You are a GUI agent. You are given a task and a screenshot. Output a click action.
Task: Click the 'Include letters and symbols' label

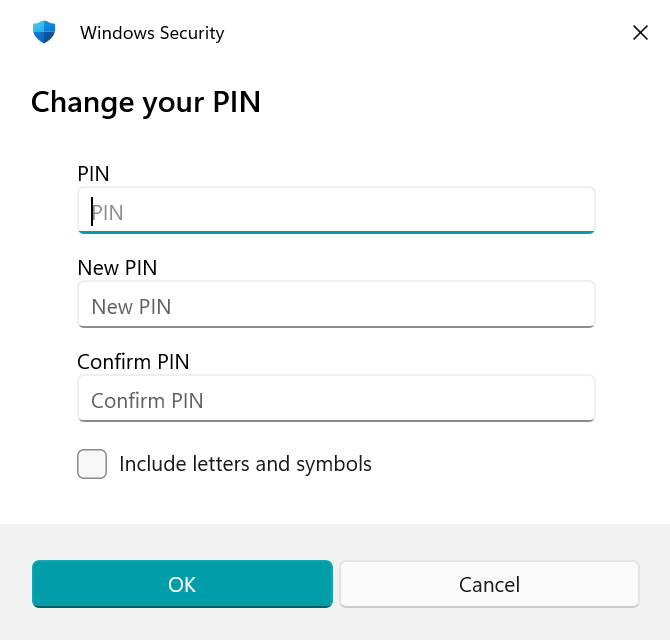(245, 464)
